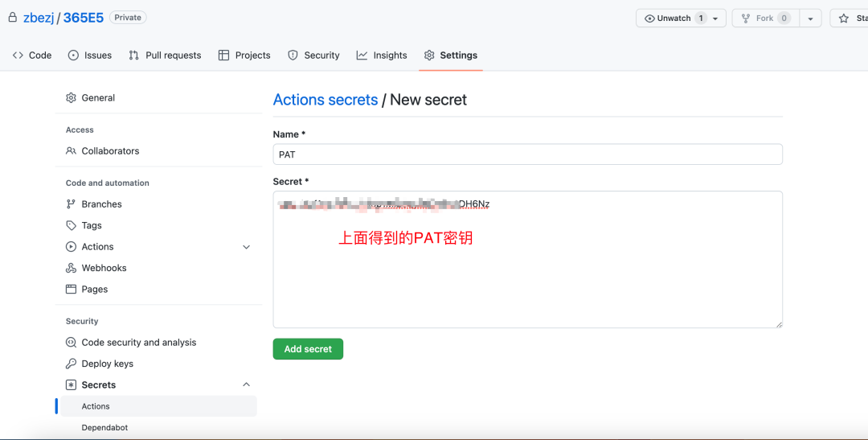Click the Code security and analysis icon
Viewport: 868px width, 440px height.
coord(71,343)
